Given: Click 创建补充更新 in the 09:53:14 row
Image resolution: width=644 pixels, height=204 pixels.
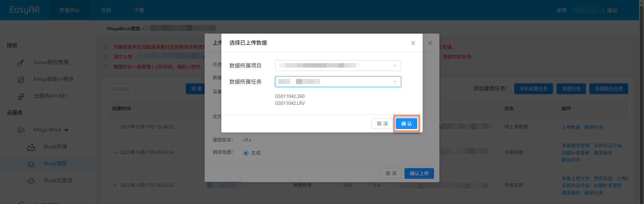Looking at the screenshot, I should coord(576,153).
